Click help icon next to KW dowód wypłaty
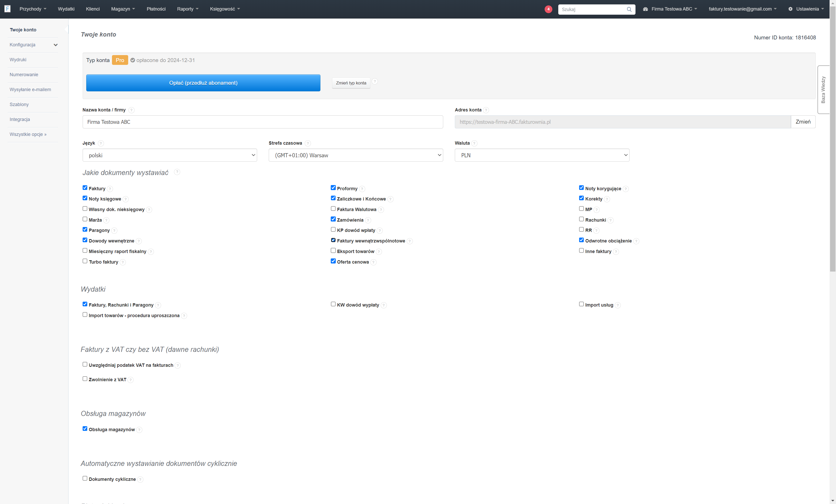This screenshot has height=504, width=836. (384, 305)
